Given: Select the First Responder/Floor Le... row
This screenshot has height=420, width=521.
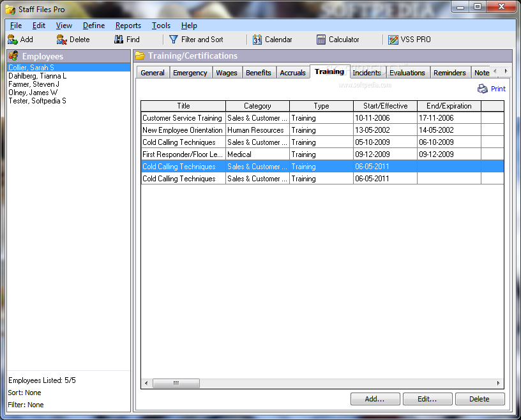Looking at the screenshot, I should (x=322, y=154).
